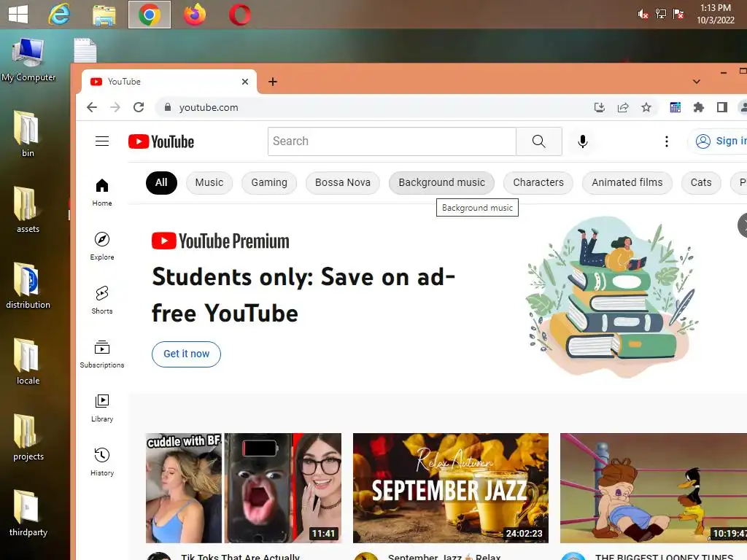Open the September Jazz video thumbnail
The height and width of the screenshot is (560, 747).
tap(451, 488)
